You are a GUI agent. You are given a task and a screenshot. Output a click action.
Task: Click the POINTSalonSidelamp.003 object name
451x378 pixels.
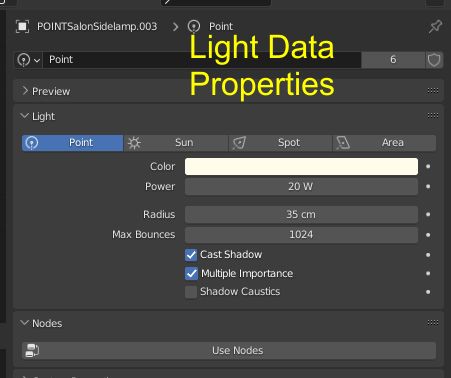tap(97, 27)
